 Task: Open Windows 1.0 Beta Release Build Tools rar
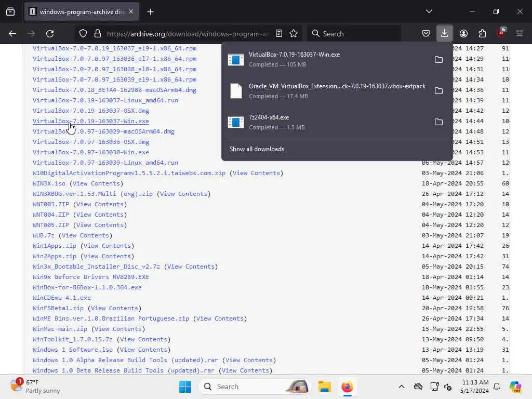click(x=124, y=370)
